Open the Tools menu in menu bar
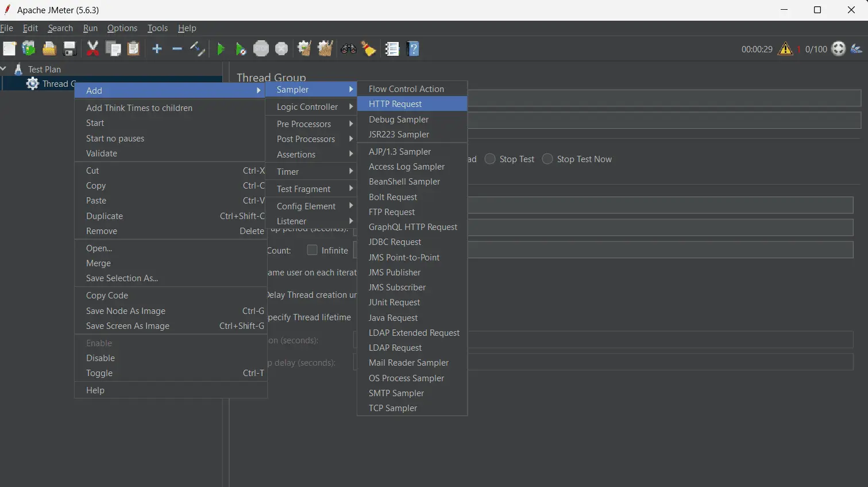 [157, 28]
